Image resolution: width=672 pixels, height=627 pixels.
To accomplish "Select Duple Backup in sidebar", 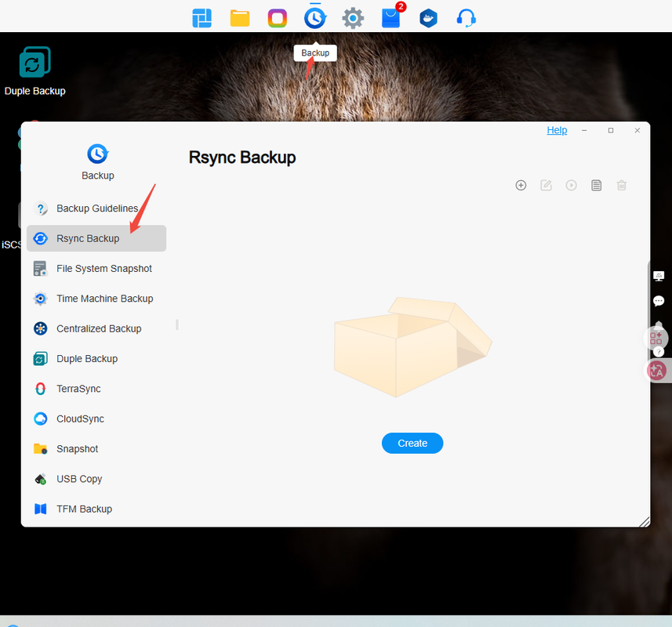I will click(96, 358).
